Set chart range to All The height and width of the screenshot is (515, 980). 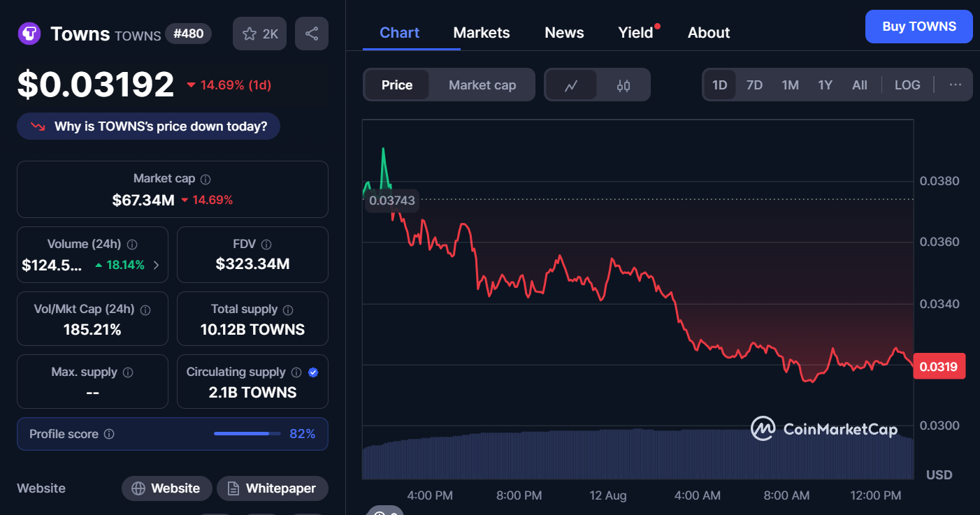click(x=860, y=85)
